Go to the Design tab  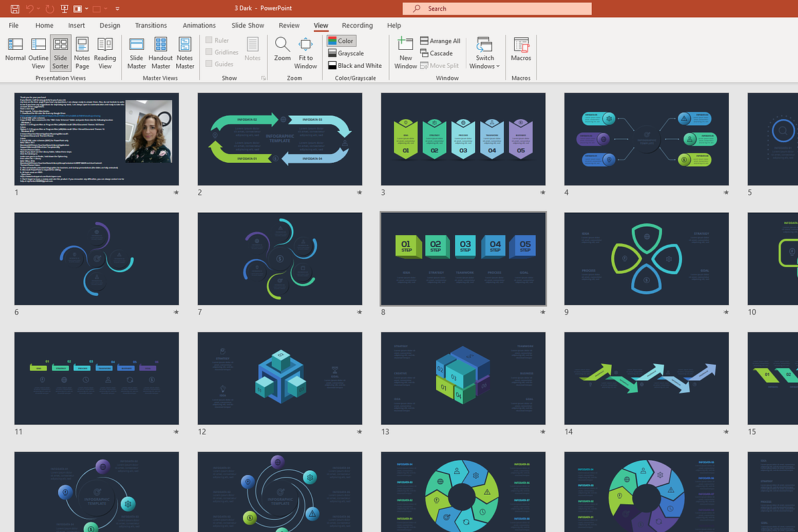110,25
